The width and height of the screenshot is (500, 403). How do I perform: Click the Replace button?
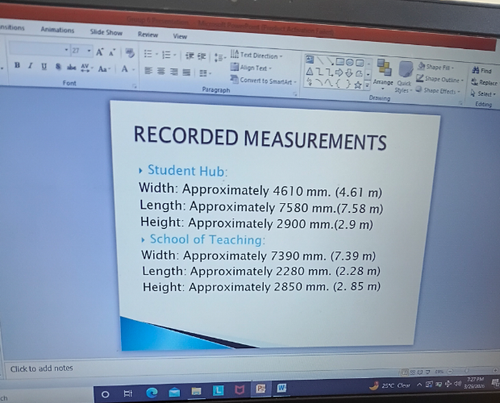click(484, 82)
